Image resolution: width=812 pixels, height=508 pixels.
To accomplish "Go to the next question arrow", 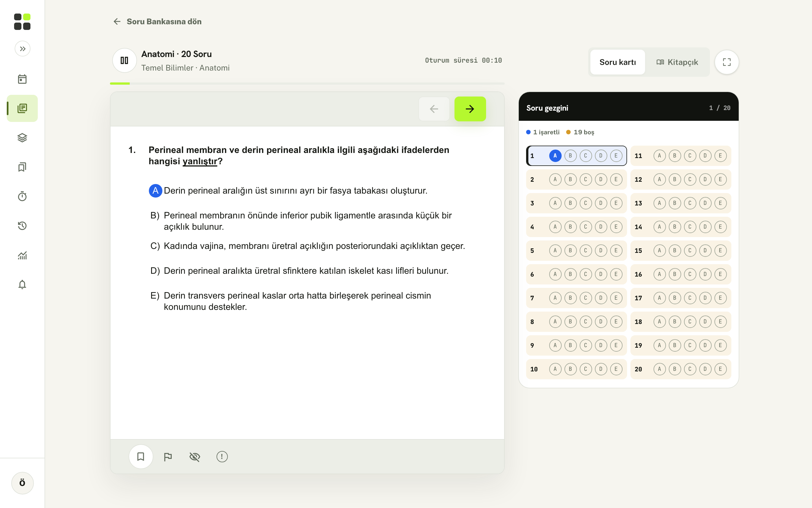I will pos(470,109).
